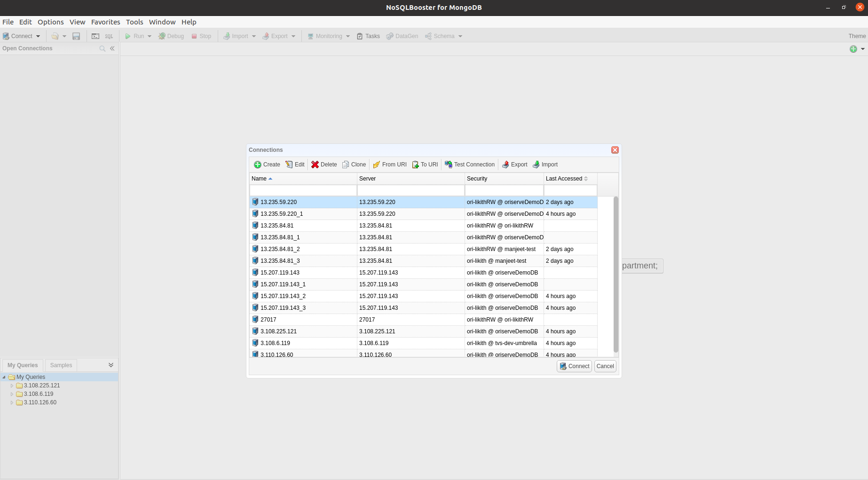Click the Test Connection toolbar button

tap(470, 165)
